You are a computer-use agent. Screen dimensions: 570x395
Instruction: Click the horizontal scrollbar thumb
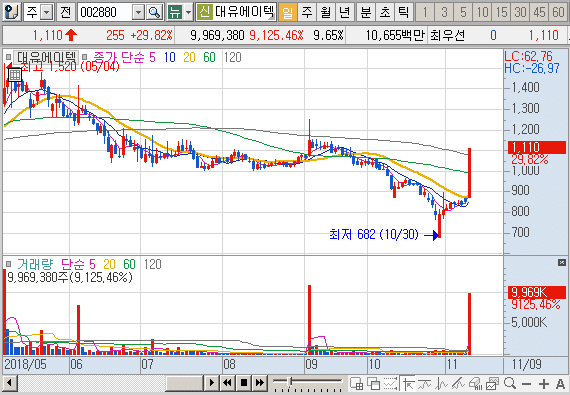184,383
